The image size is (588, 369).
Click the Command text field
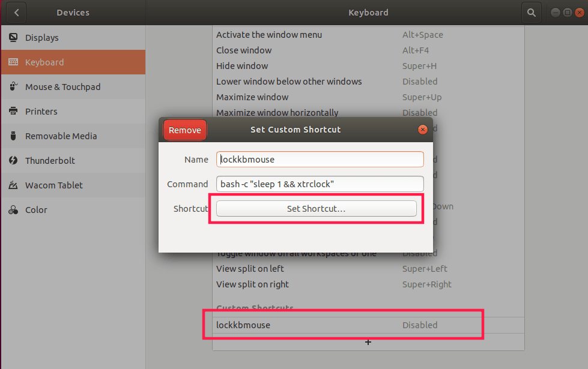pos(320,184)
